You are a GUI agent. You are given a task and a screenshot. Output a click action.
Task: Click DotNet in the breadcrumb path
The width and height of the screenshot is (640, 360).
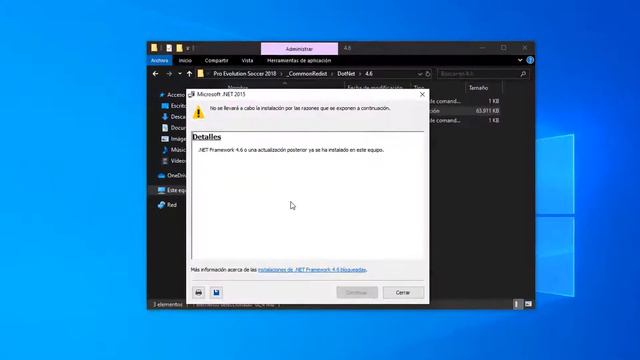click(346, 74)
